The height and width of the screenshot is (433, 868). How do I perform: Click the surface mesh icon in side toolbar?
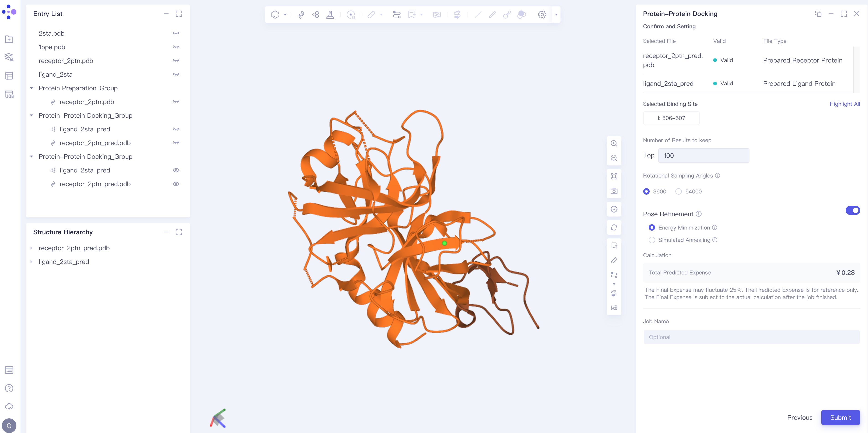tap(614, 308)
